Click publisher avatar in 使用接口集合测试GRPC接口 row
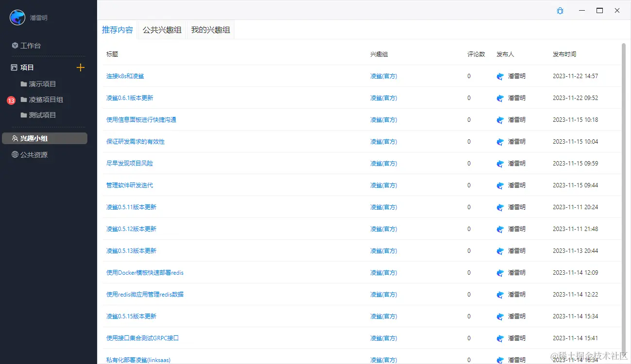The height and width of the screenshot is (364, 631). pos(500,338)
